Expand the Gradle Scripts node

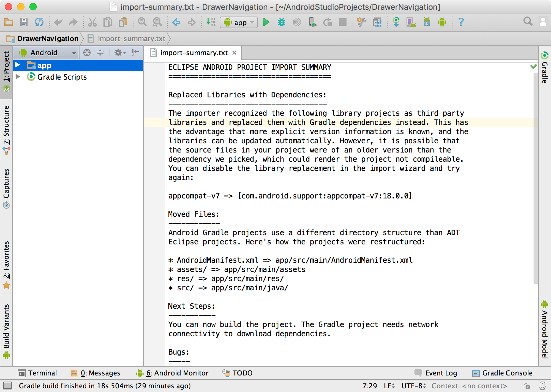click(17, 77)
